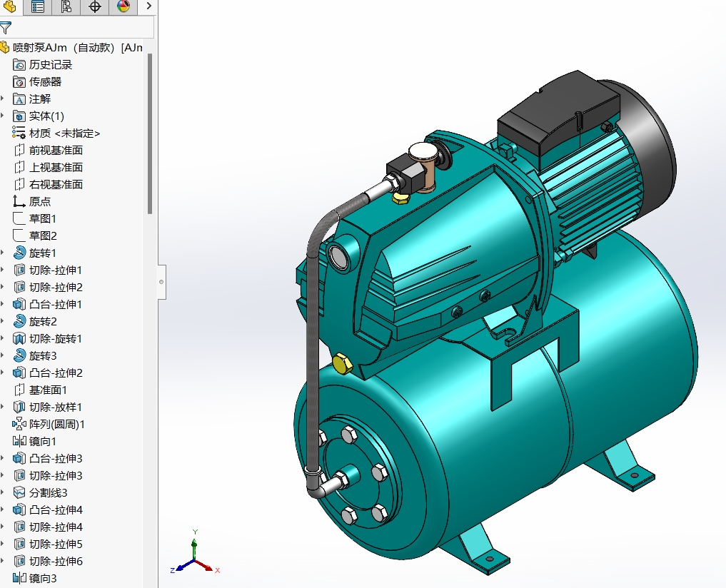
Task: Select the 上视基准面 plane icon
Action: (19, 167)
